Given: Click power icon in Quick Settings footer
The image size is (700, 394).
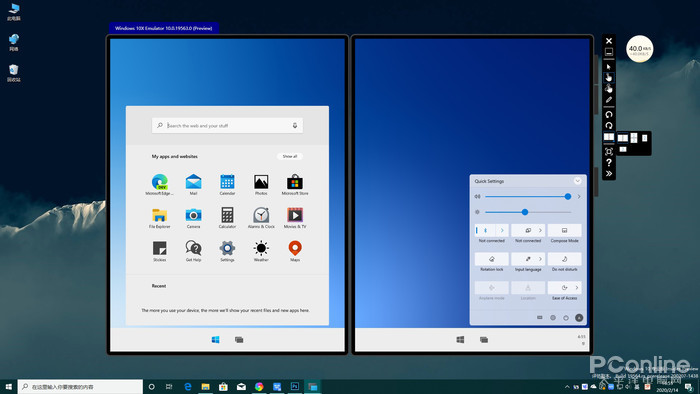Looking at the screenshot, I should coord(566,318).
